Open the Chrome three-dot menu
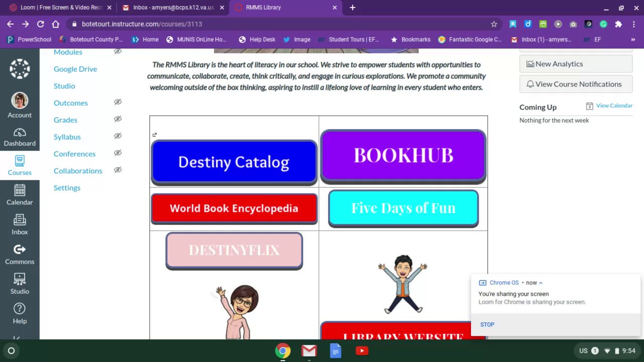Image resolution: width=644 pixels, height=362 pixels. 633,24
